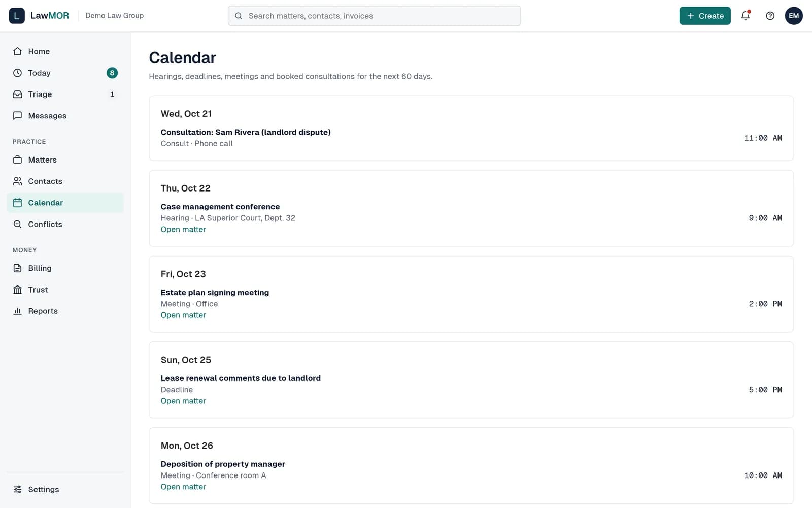This screenshot has height=508, width=812.
Task: Click the Thu, Oct 22 date heading
Action: (x=186, y=188)
